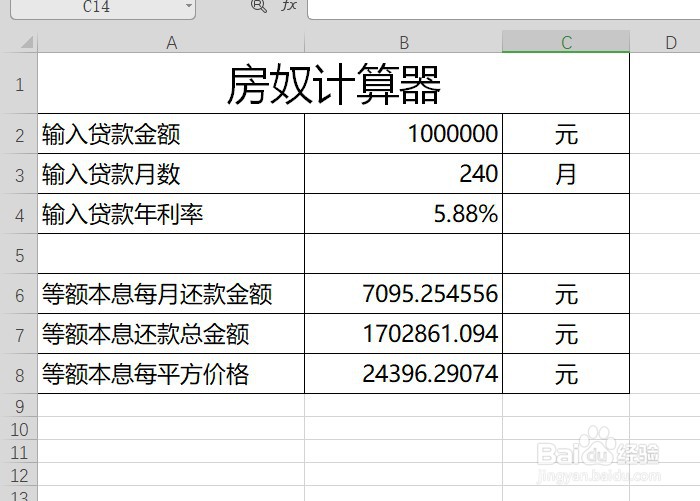Click the formula bar input field
Image resolution: width=700 pixels, height=501 pixels.
pyautogui.click(x=504, y=8)
